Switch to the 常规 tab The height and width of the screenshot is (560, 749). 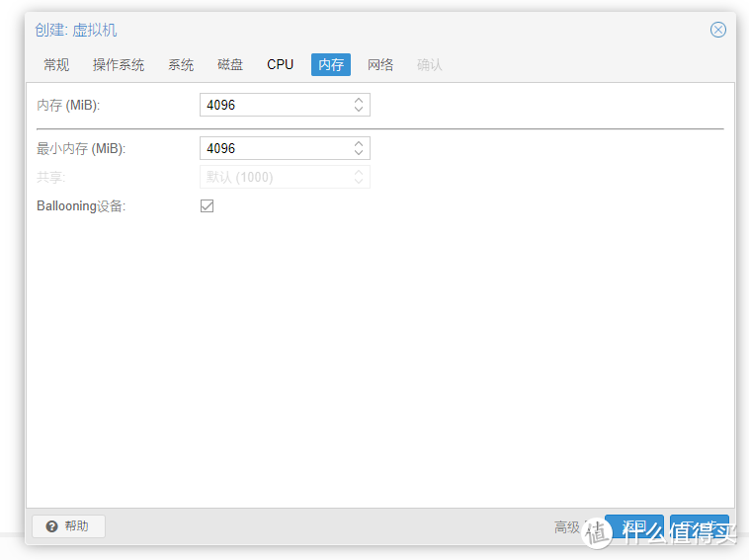coord(56,64)
